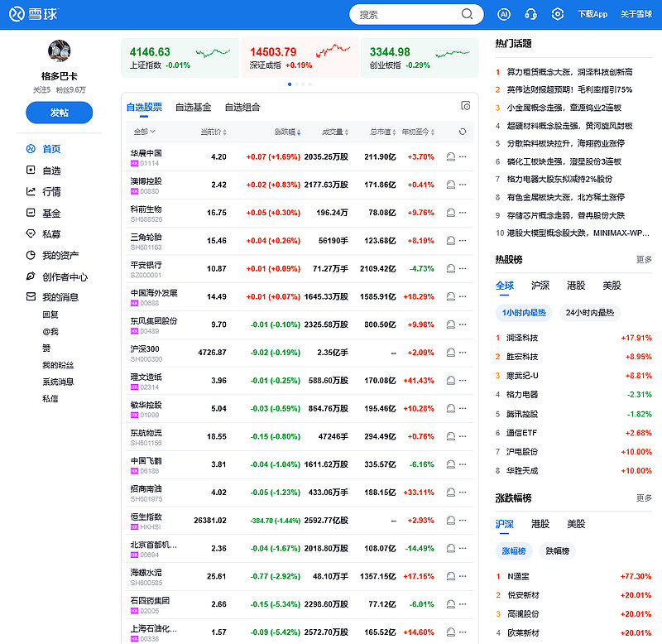Sort by 涨跌幅 column

point(287,132)
